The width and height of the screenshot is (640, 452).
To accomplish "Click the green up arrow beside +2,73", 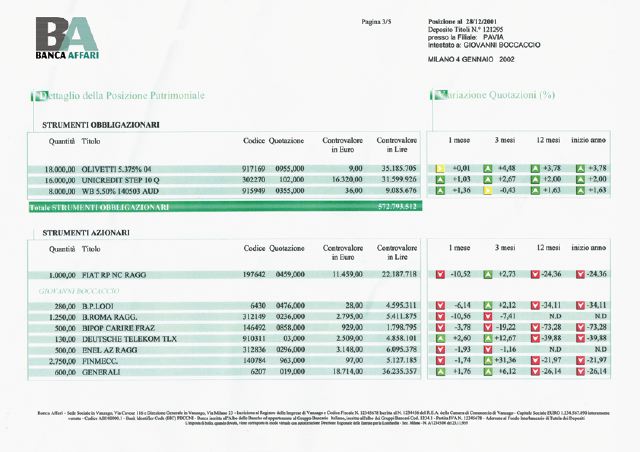I will pyautogui.click(x=488, y=274).
